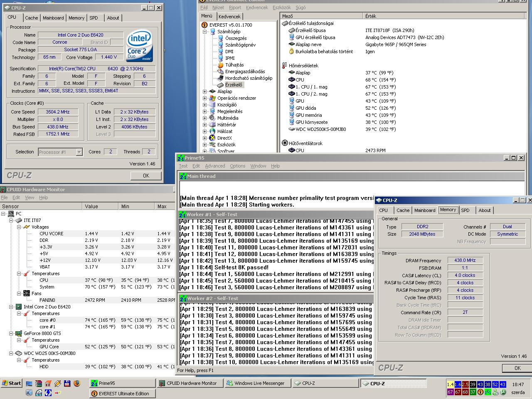Open SPD tab in Memory CPU-Z window
Image resolution: width=532 pixels, height=399 pixels.
point(465,210)
